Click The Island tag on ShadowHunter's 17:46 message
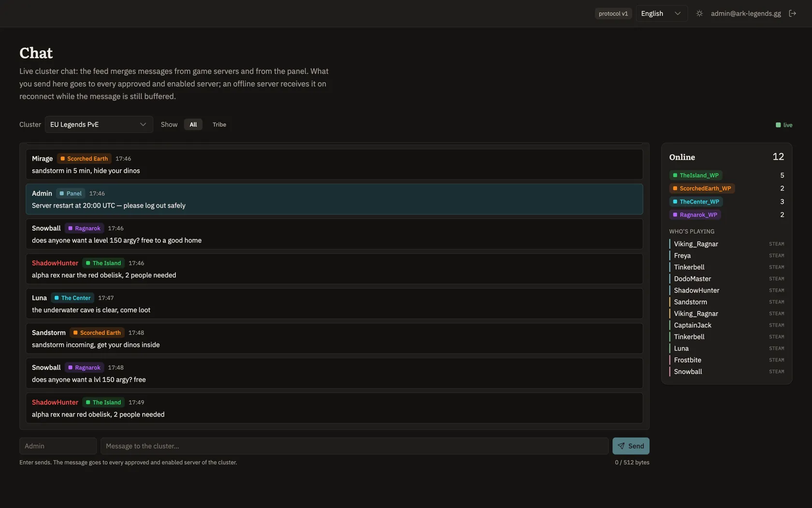This screenshot has width=812, height=508. pyautogui.click(x=103, y=263)
